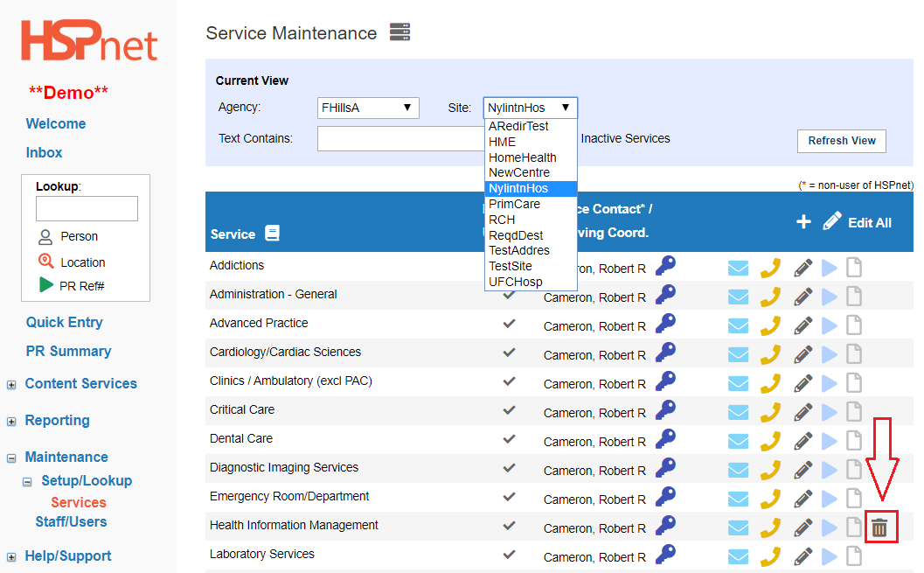The height and width of the screenshot is (573, 924).
Task: Open the Staff/Users link
Action: click(x=71, y=521)
